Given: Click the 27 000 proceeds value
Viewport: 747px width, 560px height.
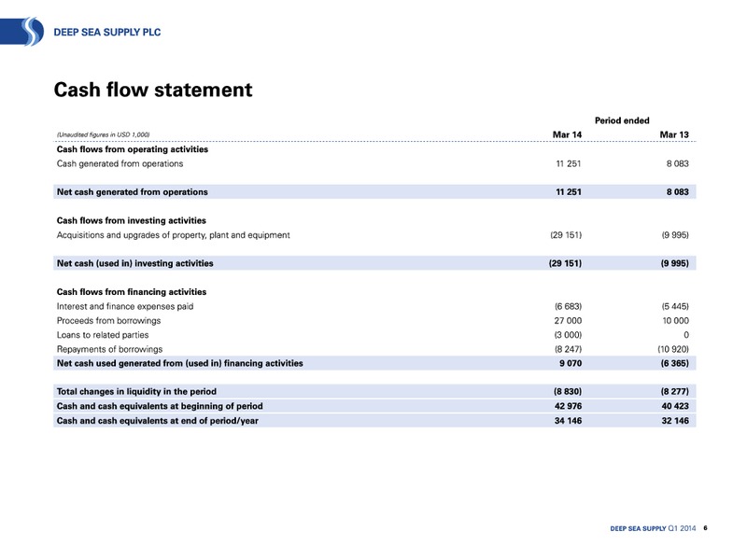Looking at the screenshot, I should point(568,320).
